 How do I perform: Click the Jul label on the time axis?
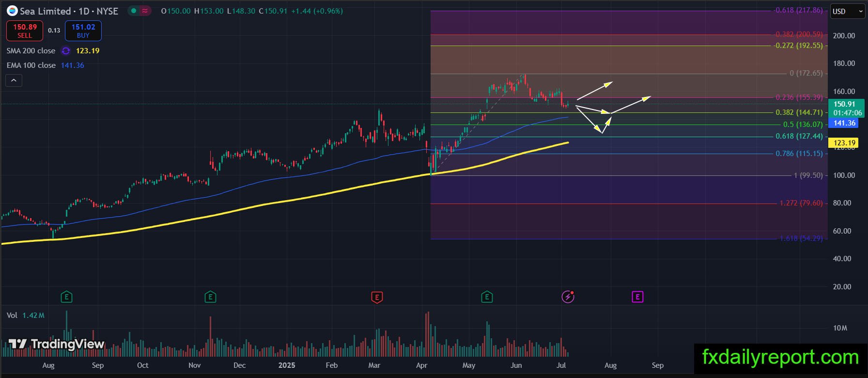(561, 365)
